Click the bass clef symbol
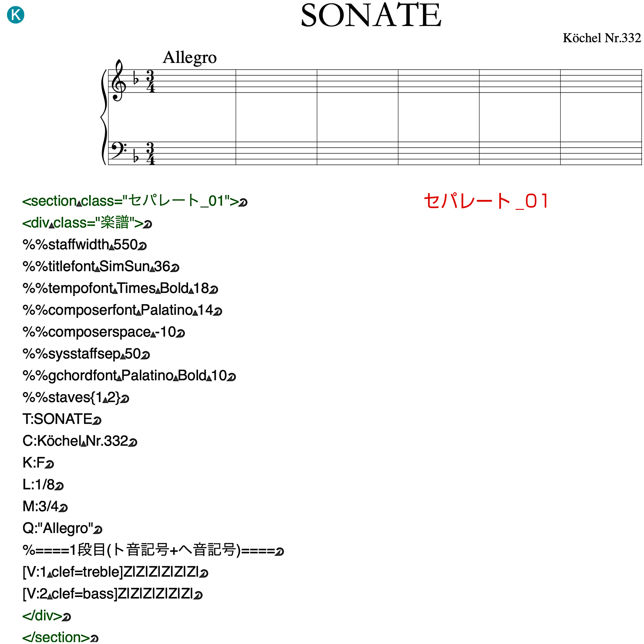This screenshot has height=644, width=644. click(x=118, y=151)
